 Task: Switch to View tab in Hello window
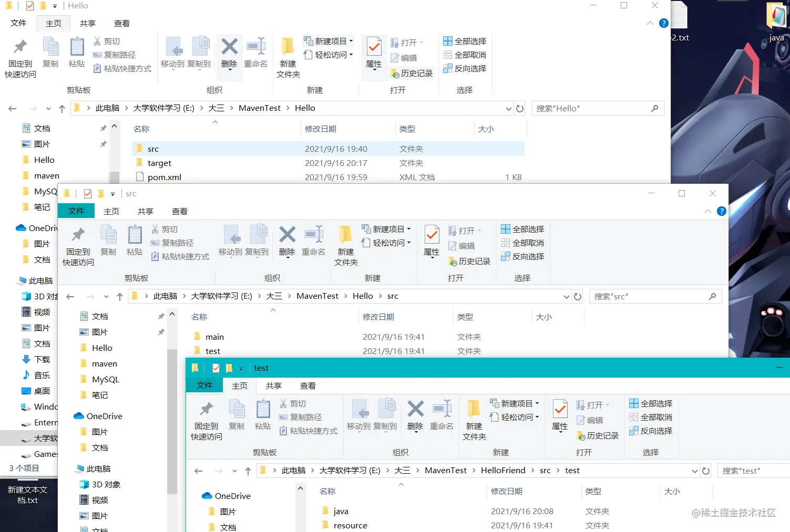click(122, 23)
